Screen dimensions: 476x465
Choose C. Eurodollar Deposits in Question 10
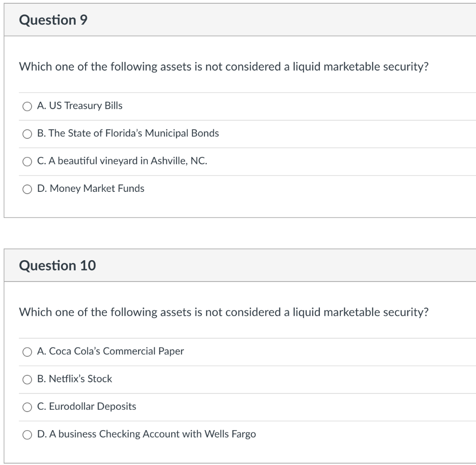[x=26, y=407]
